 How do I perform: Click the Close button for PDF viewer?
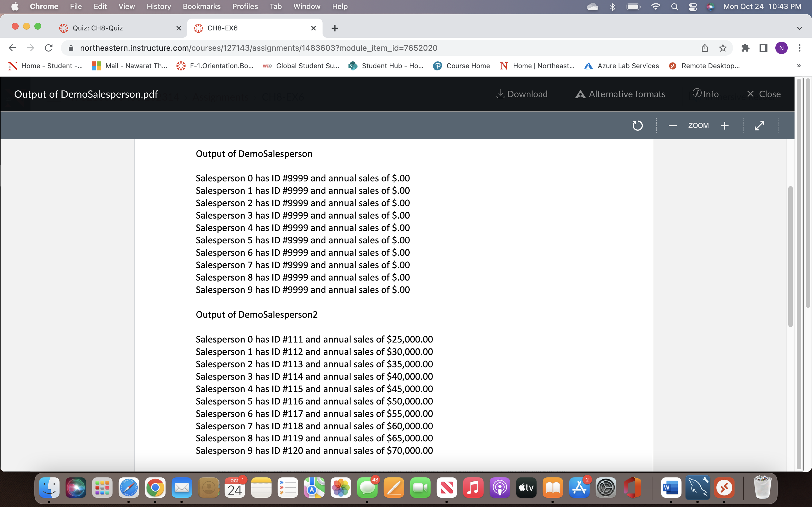pos(764,94)
